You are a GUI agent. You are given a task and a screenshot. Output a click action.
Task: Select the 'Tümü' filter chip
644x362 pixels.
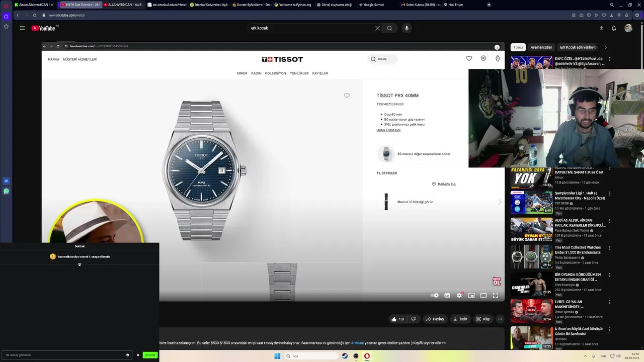click(x=518, y=47)
